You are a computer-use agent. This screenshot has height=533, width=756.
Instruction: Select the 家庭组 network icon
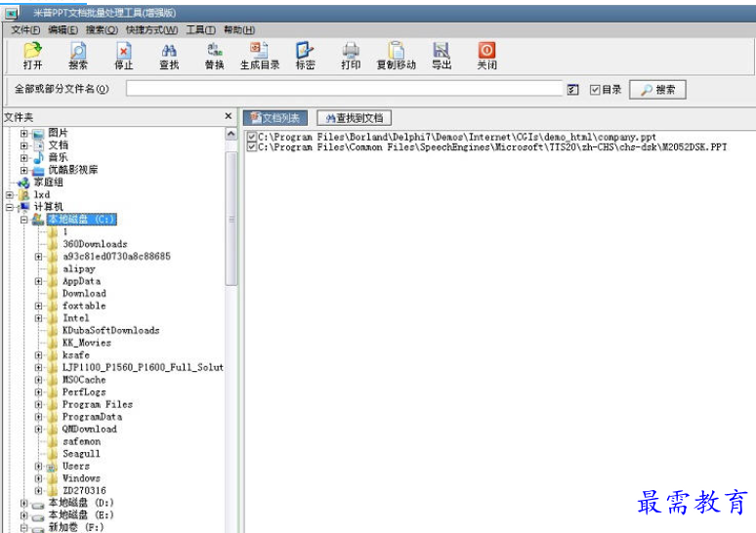[23, 183]
